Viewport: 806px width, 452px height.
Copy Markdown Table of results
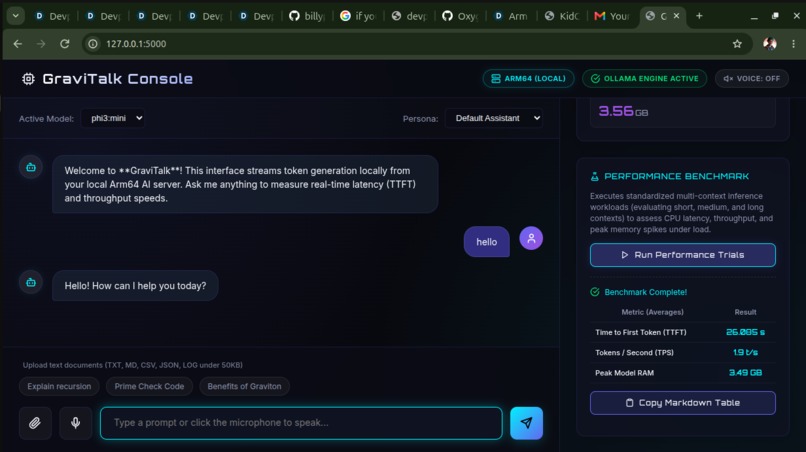click(x=683, y=403)
